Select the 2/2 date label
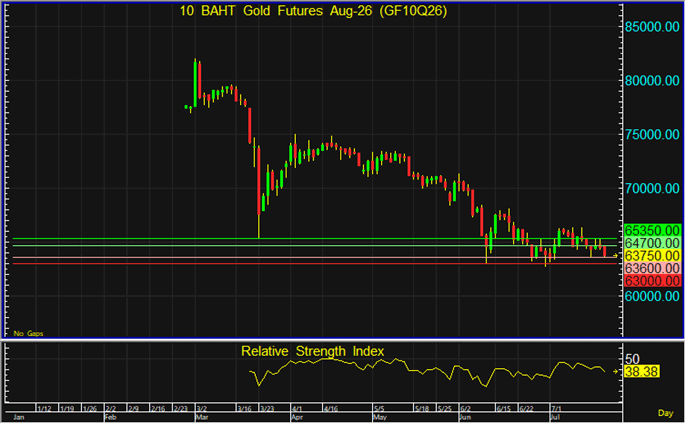686x424 pixels. (111, 409)
